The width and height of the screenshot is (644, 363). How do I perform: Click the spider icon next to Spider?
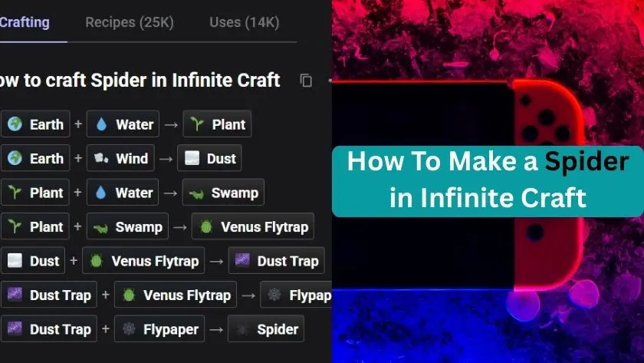242,329
